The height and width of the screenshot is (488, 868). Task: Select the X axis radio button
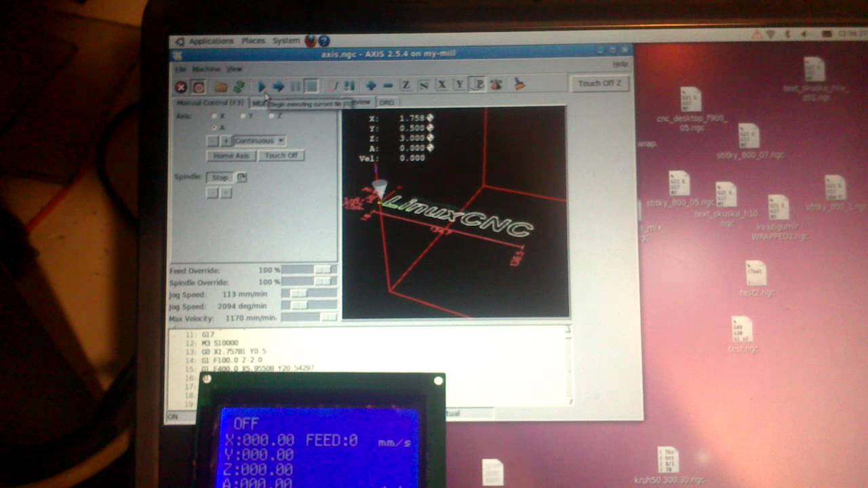tap(214, 117)
